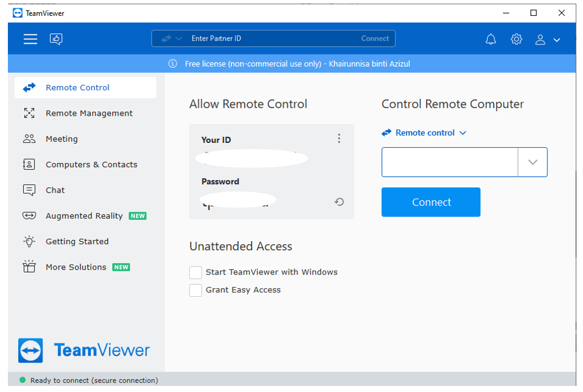Click the TeamViewer logo in the sidebar
Viewport: 583px width, 392px height.
click(x=84, y=350)
